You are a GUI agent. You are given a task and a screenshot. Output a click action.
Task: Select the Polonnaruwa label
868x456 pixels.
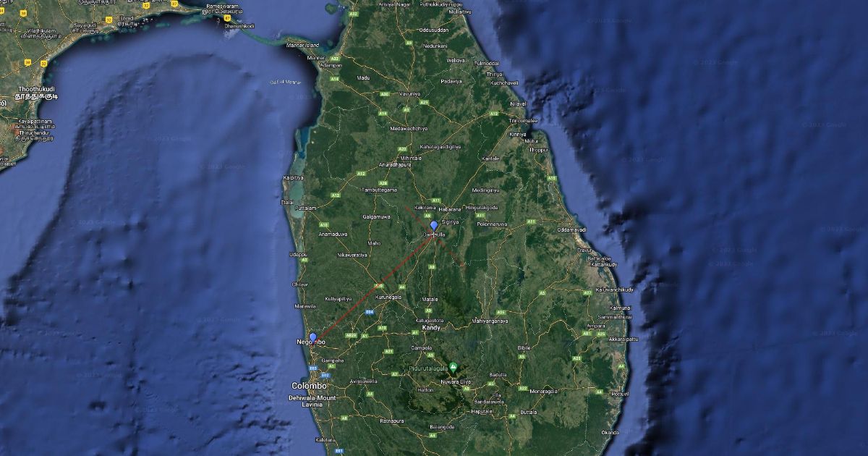point(493,224)
